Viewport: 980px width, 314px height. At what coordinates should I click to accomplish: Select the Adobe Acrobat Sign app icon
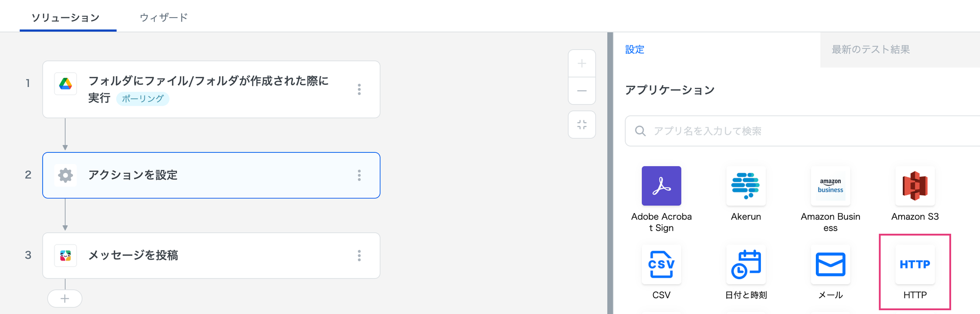coord(661,186)
